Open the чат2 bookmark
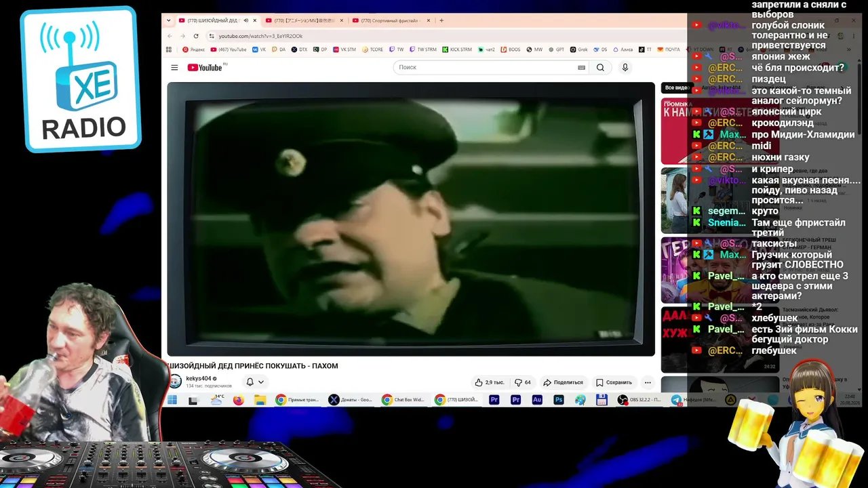The width and height of the screenshot is (868, 488). coord(486,49)
